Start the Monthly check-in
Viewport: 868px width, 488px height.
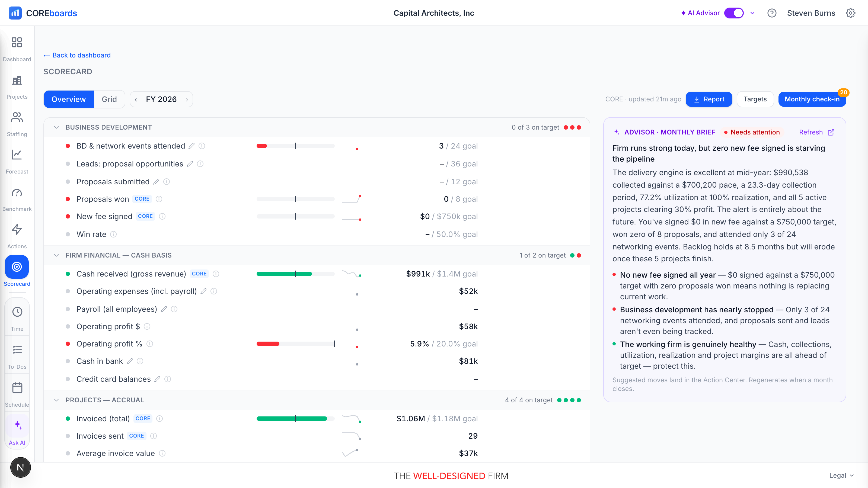(812, 99)
